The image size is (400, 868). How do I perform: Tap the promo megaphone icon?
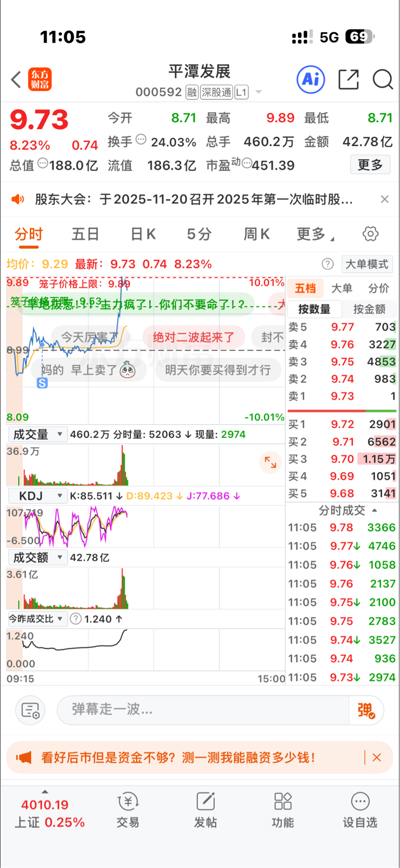pyautogui.click(x=23, y=758)
